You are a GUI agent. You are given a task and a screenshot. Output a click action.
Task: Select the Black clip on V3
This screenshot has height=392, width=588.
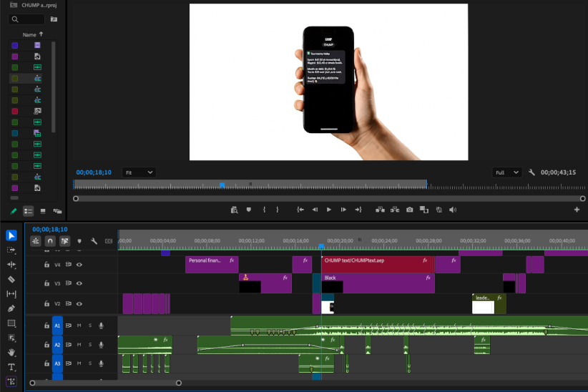click(x=378, y=283)
